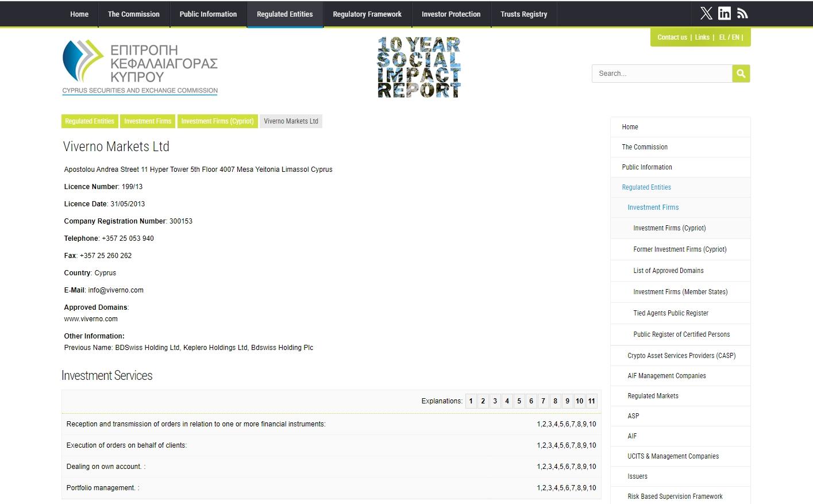
Task: Open Trusts Registry top menu item
Action: click(524, 14)
